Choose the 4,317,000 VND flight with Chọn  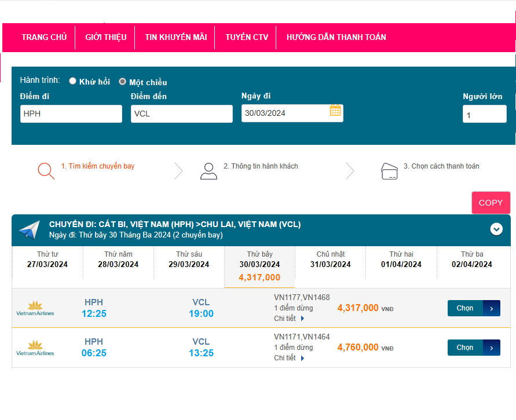click(473, 308)
